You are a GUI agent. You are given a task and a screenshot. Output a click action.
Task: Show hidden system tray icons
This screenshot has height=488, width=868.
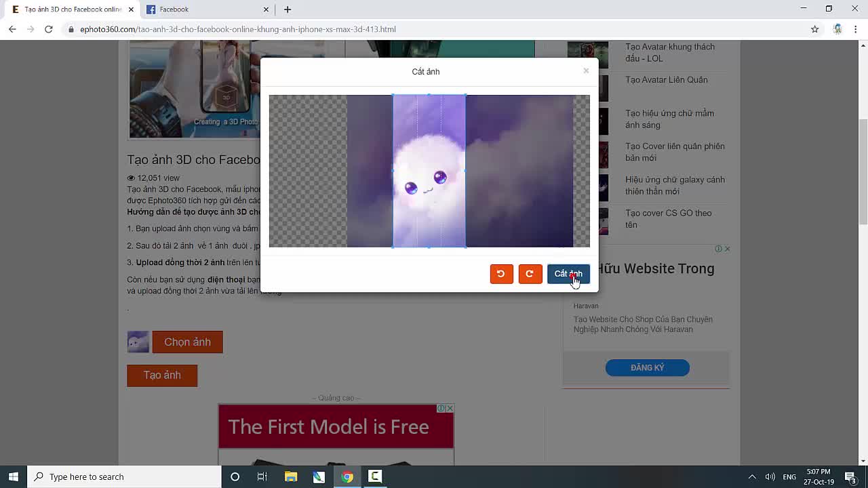(x=751, y=476)
